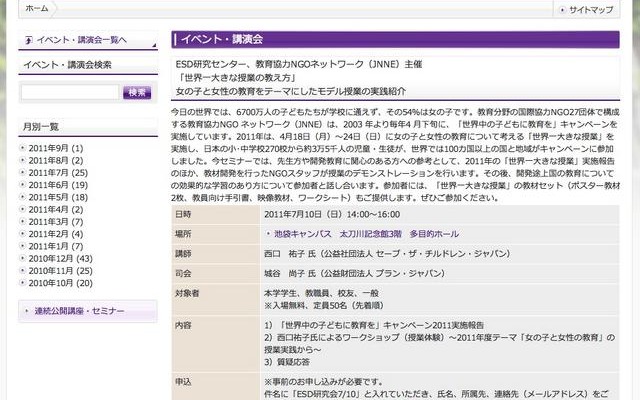Click the イベント・講演会 purple heading
640x400 pixels.
click(x=222, y=40)
